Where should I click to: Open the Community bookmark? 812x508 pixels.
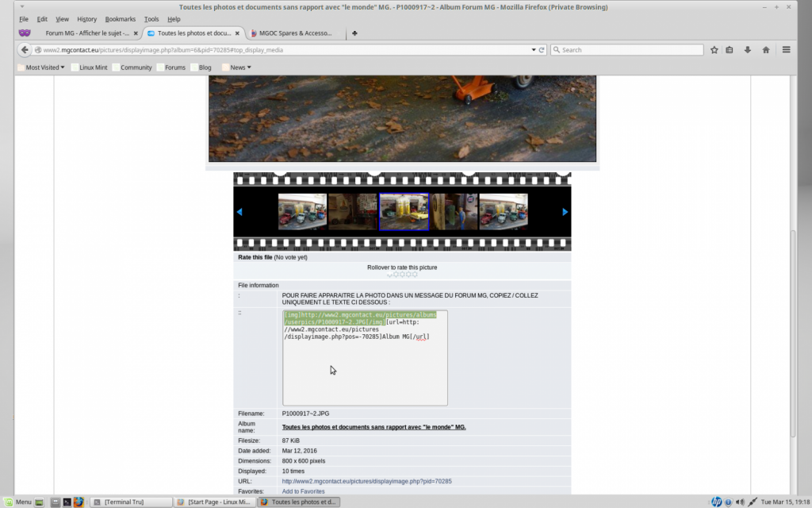[132, 67]
